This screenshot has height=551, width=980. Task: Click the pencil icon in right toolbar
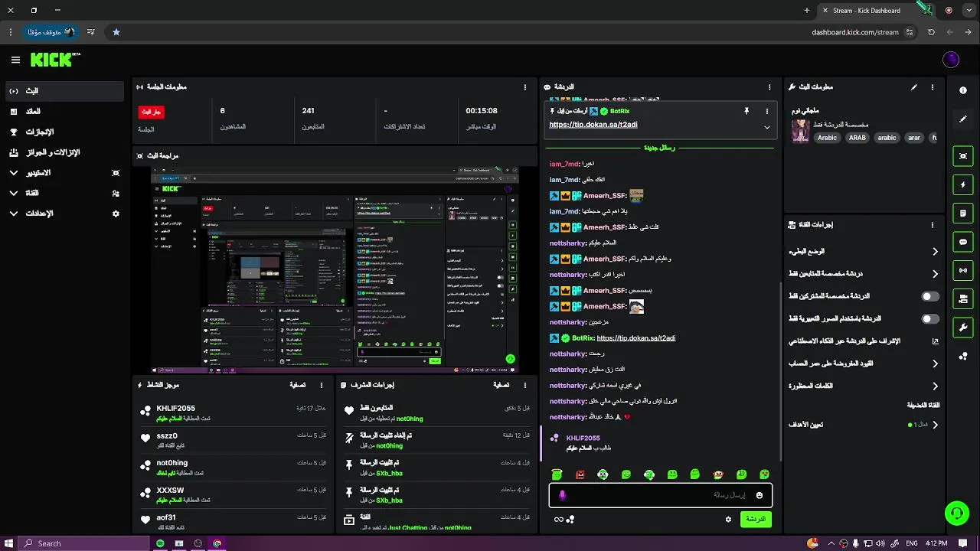[963, 119]
